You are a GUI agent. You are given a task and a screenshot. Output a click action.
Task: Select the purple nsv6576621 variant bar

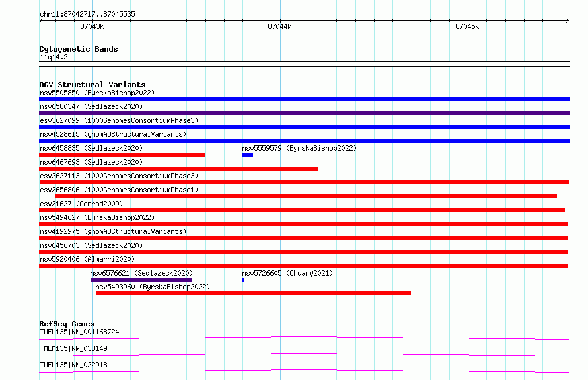[141, 280]
